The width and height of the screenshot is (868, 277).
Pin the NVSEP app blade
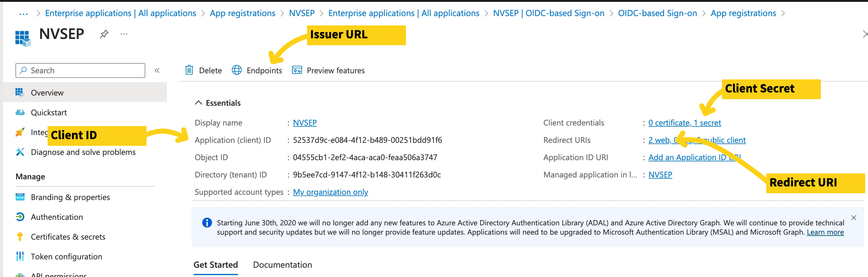click(104, 34)
